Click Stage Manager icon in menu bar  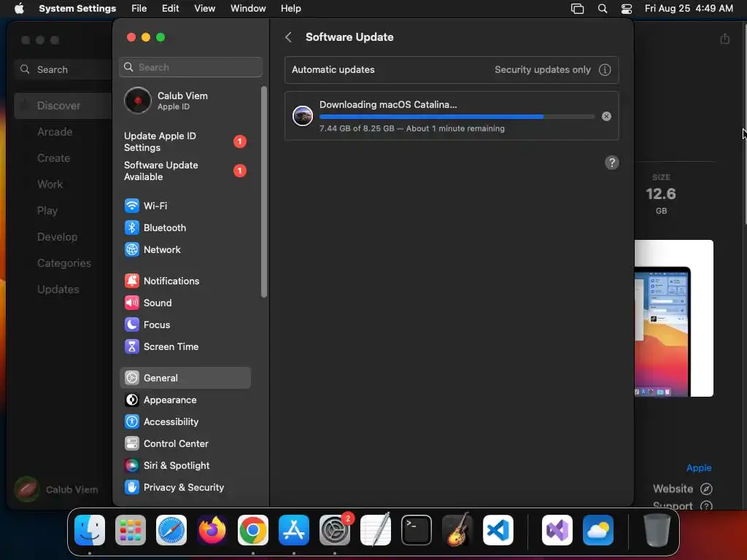pos(578,9)
